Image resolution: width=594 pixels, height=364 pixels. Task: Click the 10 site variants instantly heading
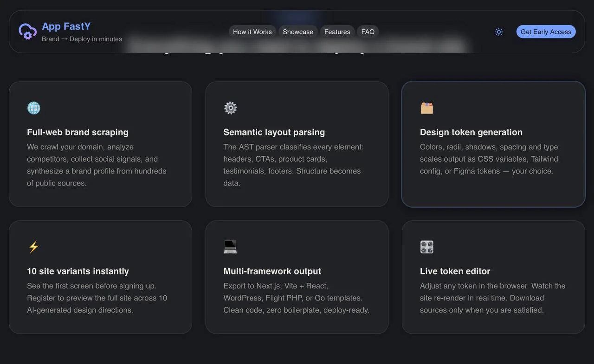coord(78,271)
